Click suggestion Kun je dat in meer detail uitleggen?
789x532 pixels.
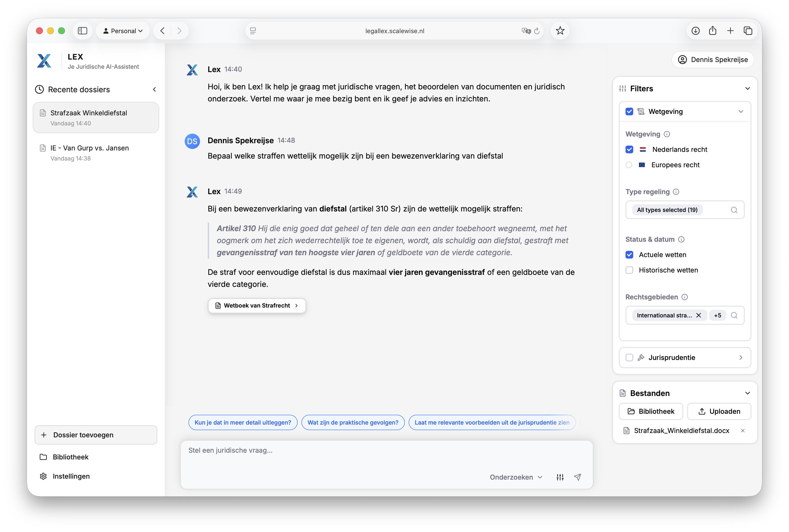tap(243, 422)
